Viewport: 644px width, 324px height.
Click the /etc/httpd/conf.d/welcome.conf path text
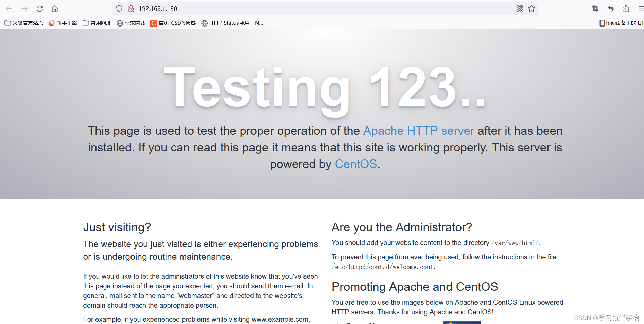(383, 267)
